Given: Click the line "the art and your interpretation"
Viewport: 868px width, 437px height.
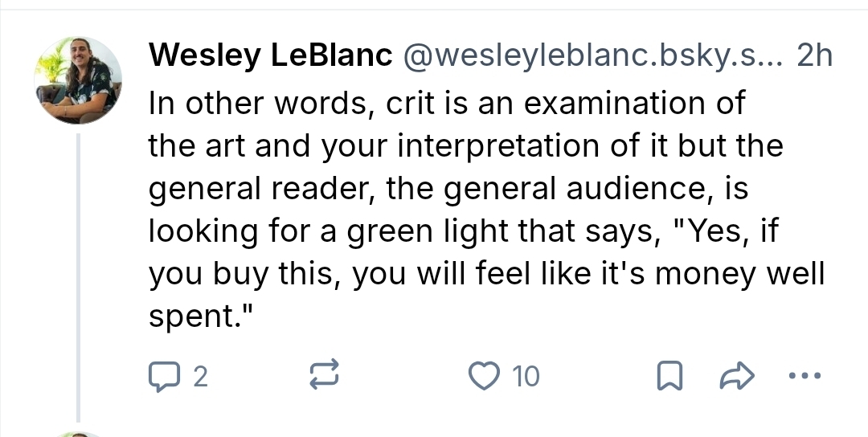Looking at the screenshot, I should point(465,147).
